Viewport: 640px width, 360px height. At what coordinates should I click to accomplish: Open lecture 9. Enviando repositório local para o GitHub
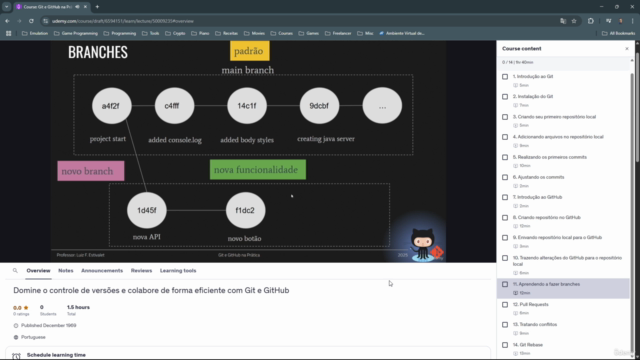pos(563,242)
